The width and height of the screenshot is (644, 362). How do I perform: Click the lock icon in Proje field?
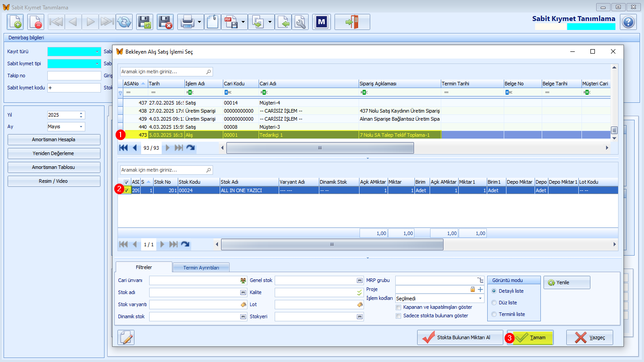(x=473, y=290)
